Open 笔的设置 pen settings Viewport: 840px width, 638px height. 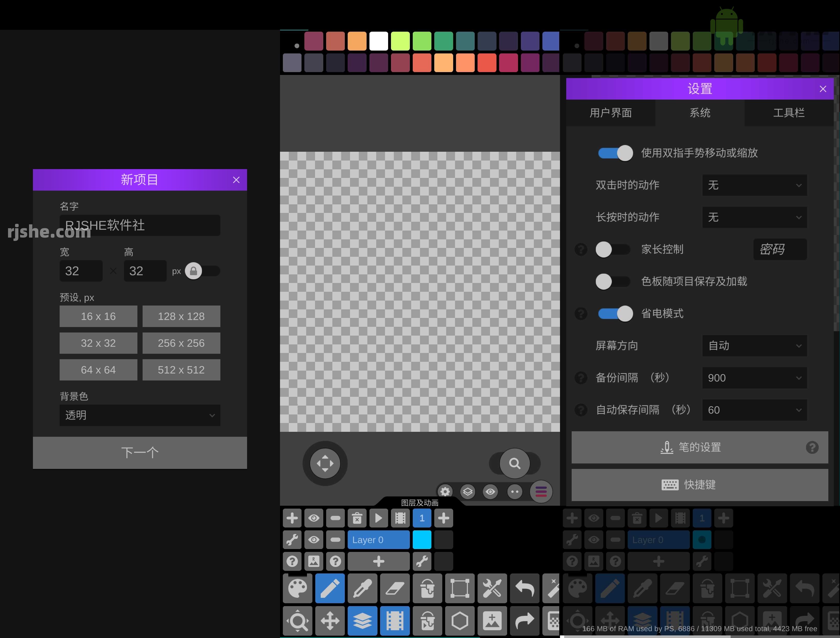(x=699, y=447)
